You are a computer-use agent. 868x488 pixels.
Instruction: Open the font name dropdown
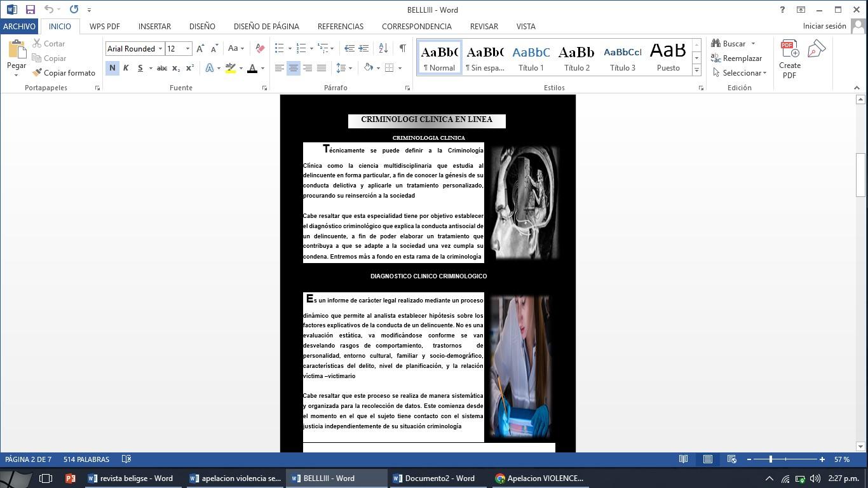tap(160, 49)
